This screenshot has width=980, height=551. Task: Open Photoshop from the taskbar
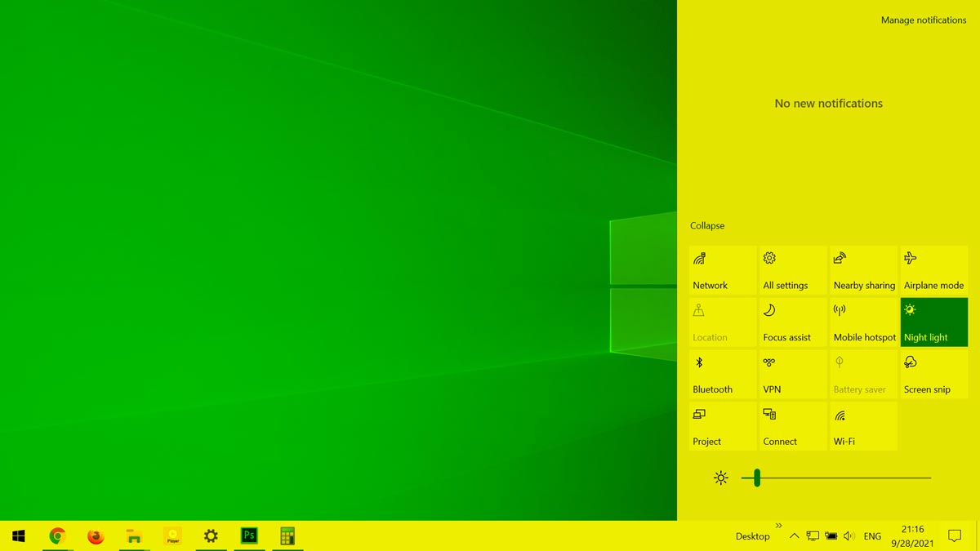coord(249,536)
